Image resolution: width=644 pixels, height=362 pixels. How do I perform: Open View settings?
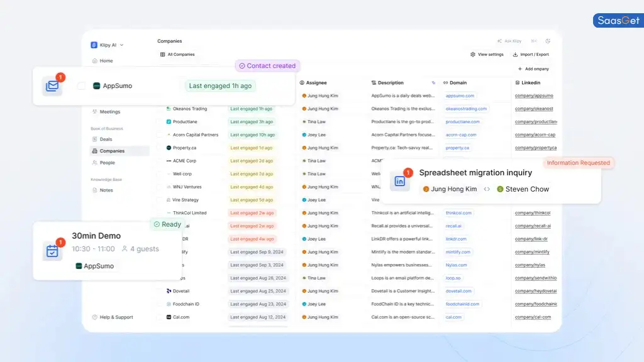(487, 54)
